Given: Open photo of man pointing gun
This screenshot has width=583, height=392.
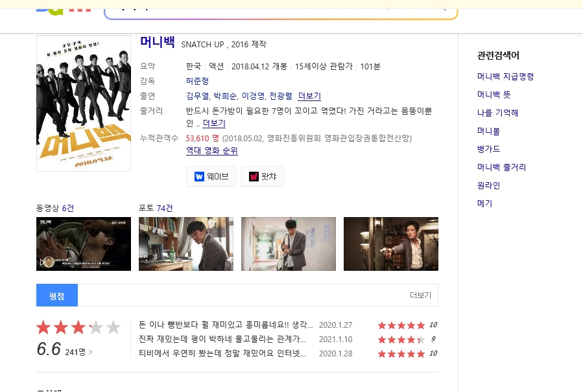Looking at the screenshot, I should point(391,244).
